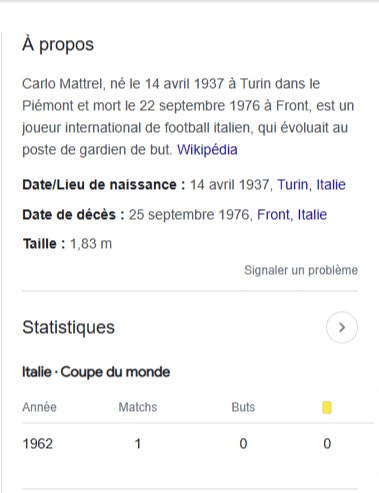Click the Taille 1,83 m value
Screen dimensions: 379x493
coord(91,244)
